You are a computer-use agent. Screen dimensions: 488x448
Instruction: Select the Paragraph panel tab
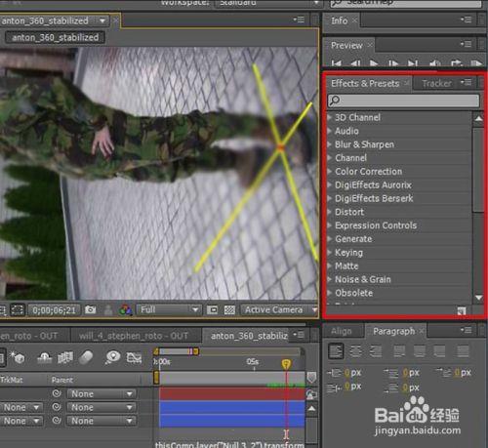(394, 332)
